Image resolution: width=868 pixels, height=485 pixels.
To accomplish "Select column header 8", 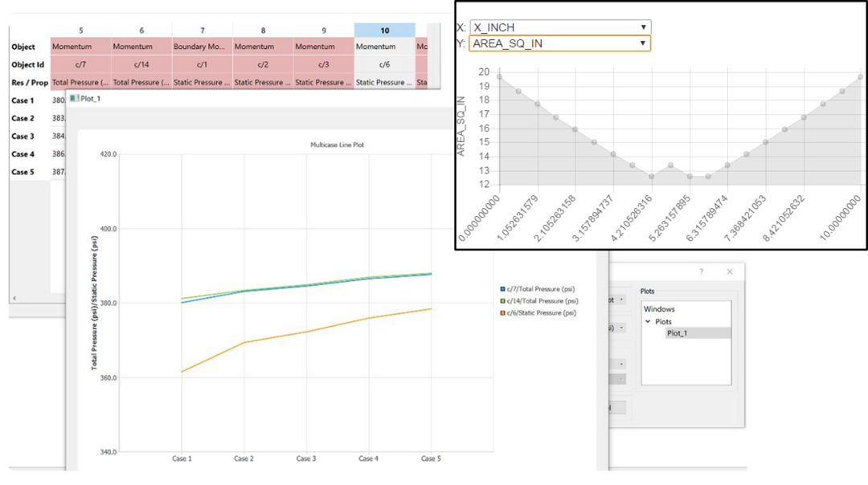I will [x=263, y=31].
